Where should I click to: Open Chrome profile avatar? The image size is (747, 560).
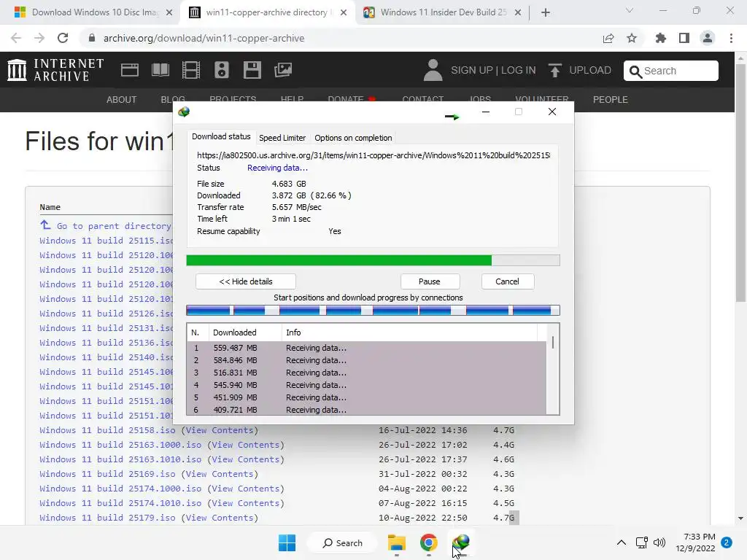708,38
